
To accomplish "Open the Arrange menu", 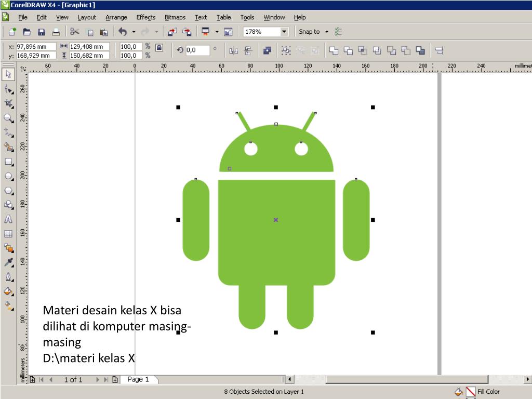I will coord(116,17).
